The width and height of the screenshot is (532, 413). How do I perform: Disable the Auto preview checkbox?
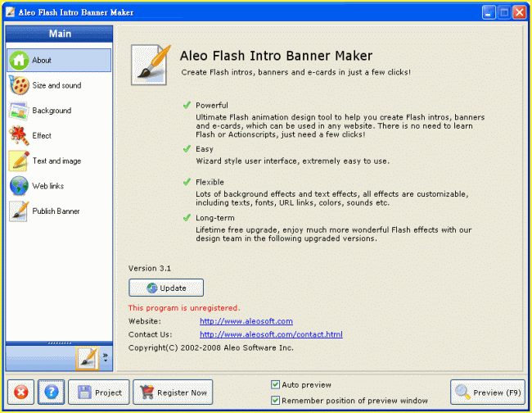[x=276, y=384]
